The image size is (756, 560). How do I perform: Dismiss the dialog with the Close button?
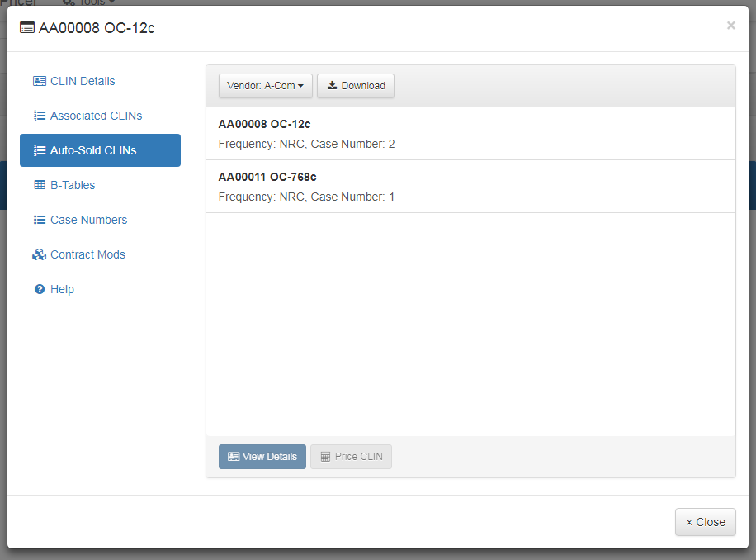click(x=705, y=522)
